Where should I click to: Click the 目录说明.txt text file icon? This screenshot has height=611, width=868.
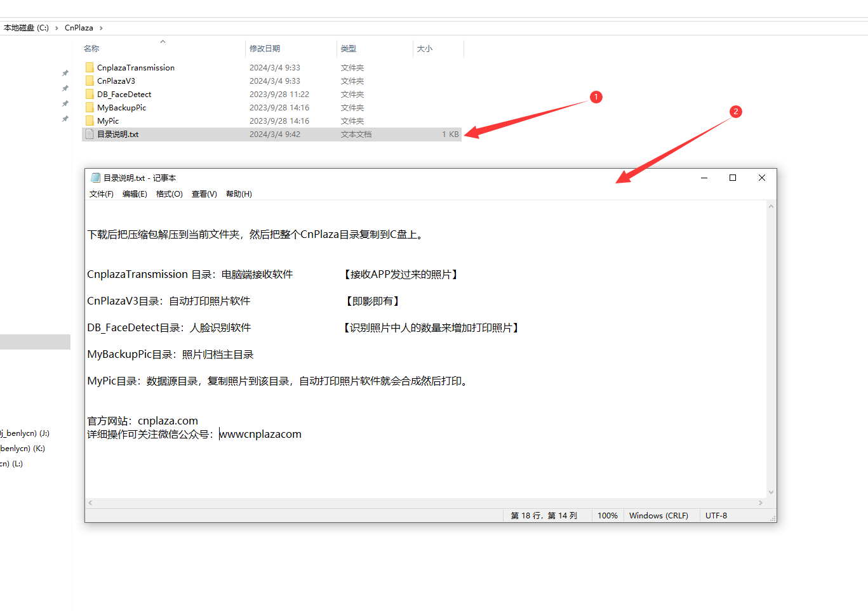click(90, 134)
